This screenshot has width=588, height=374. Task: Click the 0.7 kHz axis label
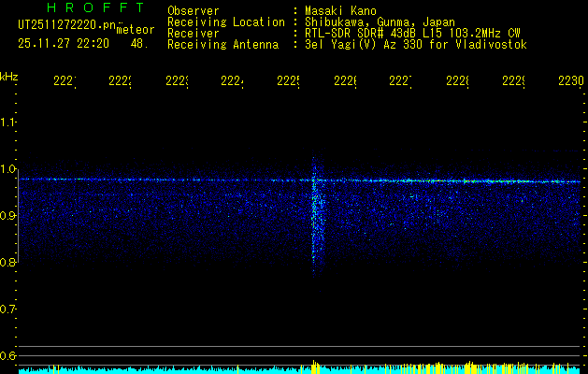click(x=7, y=309)
